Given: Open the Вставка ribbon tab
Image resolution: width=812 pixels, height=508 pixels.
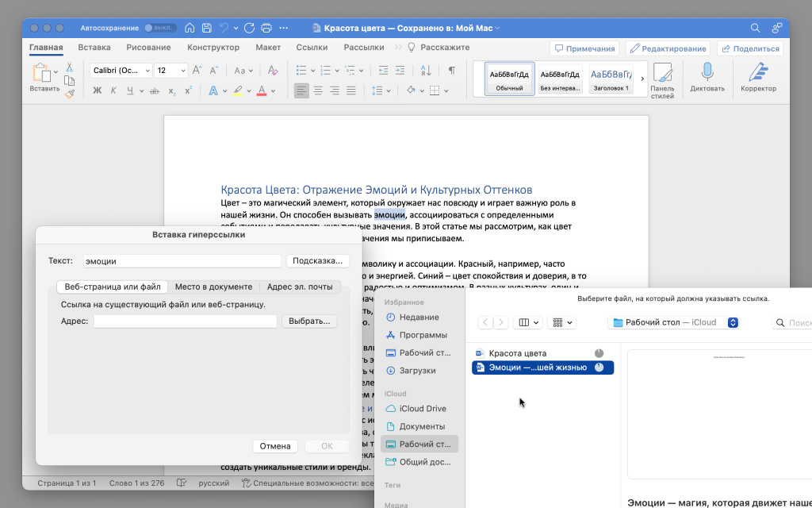Looking at the screenshot, I should click(94, 48).
